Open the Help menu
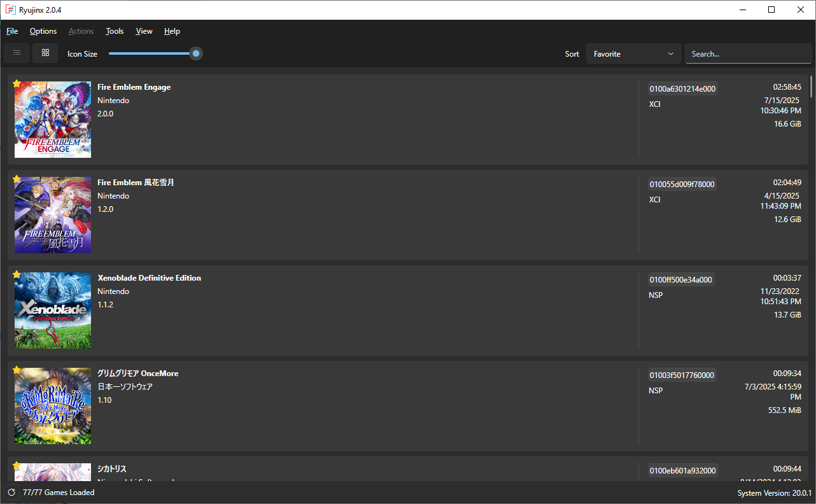The width and height of the screenshot is (816, 504). click(x=172, y=31)
